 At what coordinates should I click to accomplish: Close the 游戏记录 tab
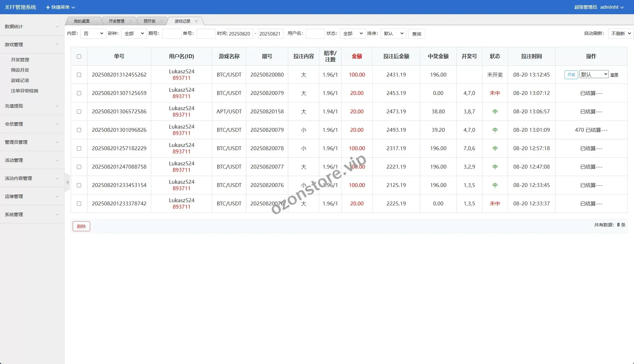pos(196,21)
